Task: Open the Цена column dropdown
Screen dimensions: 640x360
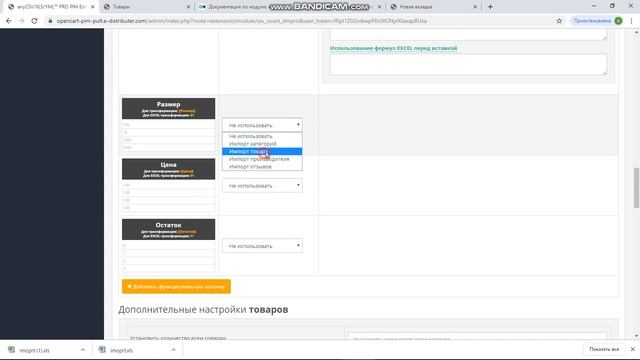Action: [262, 185]
